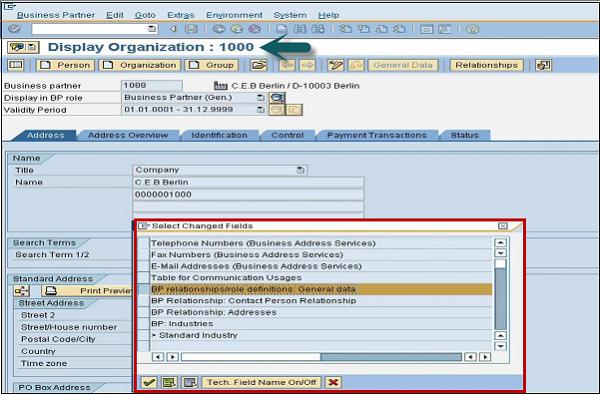Click the green checkmark Enter icon in the standard toolbar
The image size is (600, 394).
(15, 29)
